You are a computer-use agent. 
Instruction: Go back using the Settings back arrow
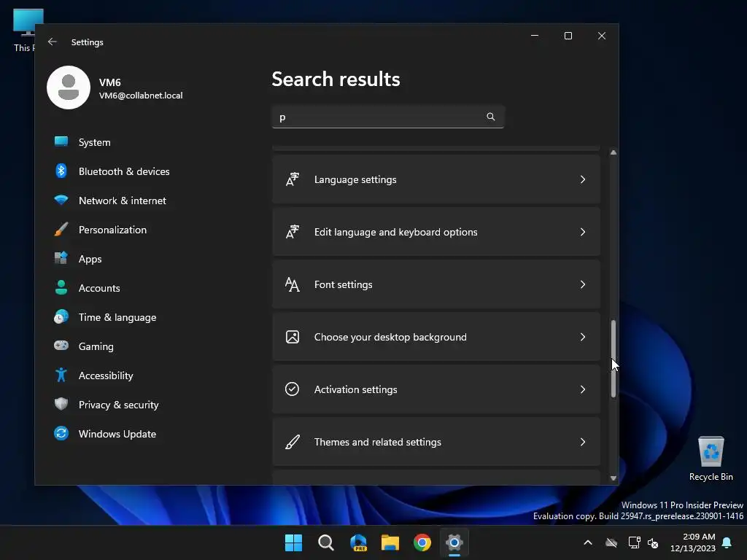pyautogui.click(x=53, y=42)
